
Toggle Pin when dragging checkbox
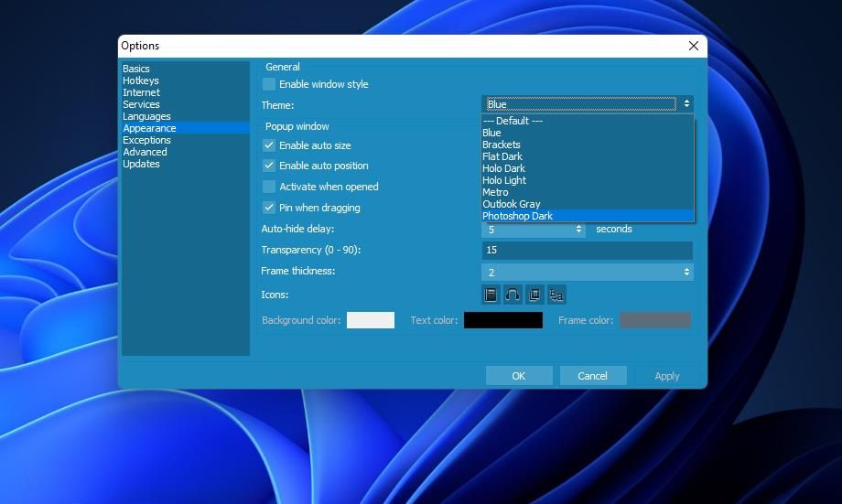pos(268,208)
